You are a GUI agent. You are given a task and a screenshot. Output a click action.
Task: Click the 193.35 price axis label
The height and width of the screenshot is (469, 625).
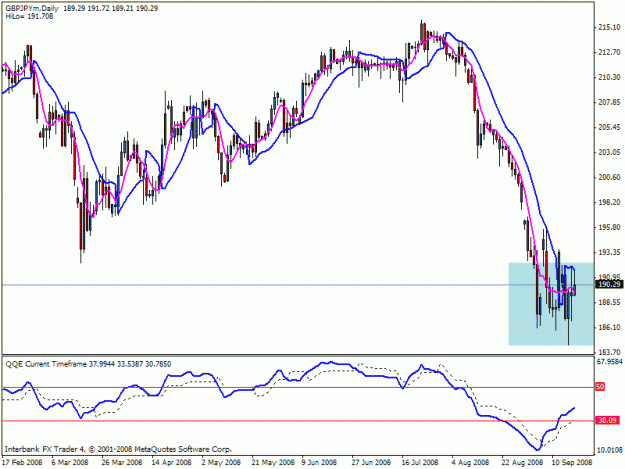(609, 252)
